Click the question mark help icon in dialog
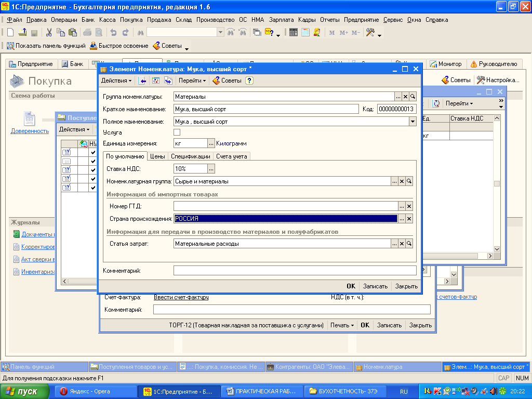The width and height of the screenshot is (532, 399). point(249,81)
